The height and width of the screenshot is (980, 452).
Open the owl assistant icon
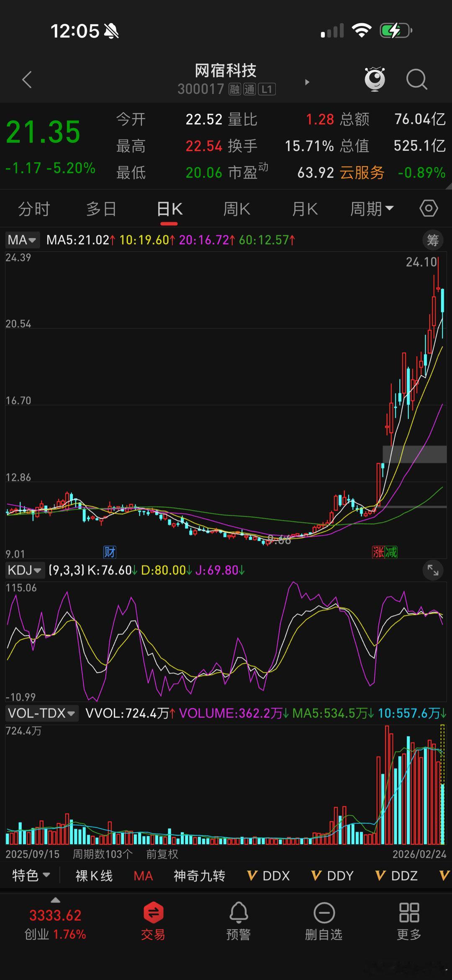click(375, 79)
